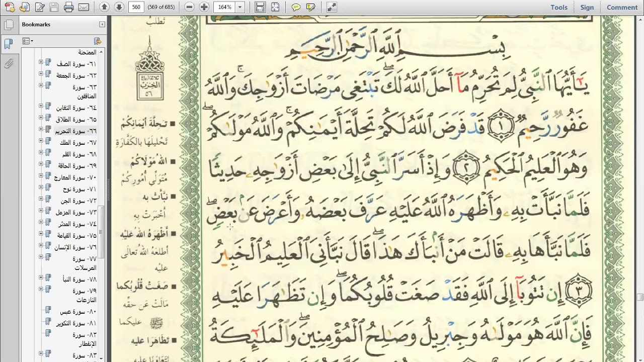
Task: Go to previous page with up arrow
Action: coord(104,7)
